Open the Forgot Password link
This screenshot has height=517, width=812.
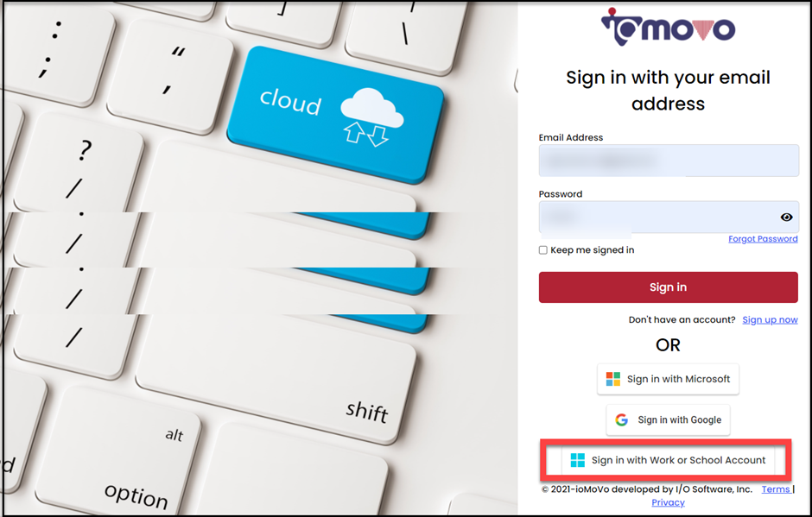763,238
